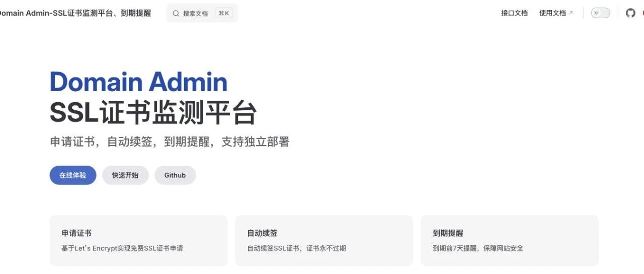This screenshot has height=274, width=644.
Task: Click the blue 在线体验 button
Action: coord(72,175)
